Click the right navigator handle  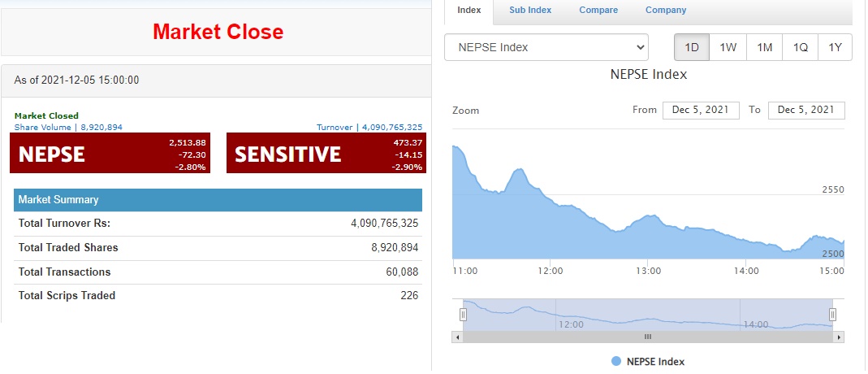click(832, 314)
